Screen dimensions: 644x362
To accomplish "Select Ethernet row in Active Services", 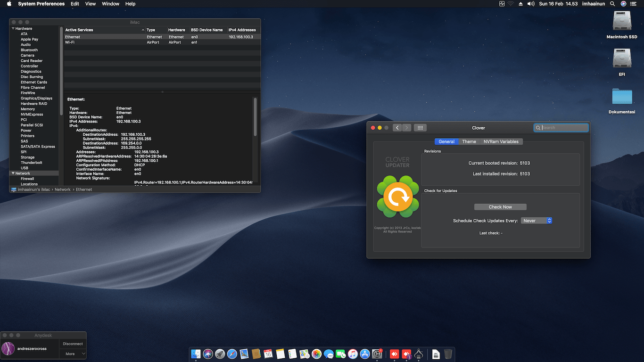I will point(162,37).
